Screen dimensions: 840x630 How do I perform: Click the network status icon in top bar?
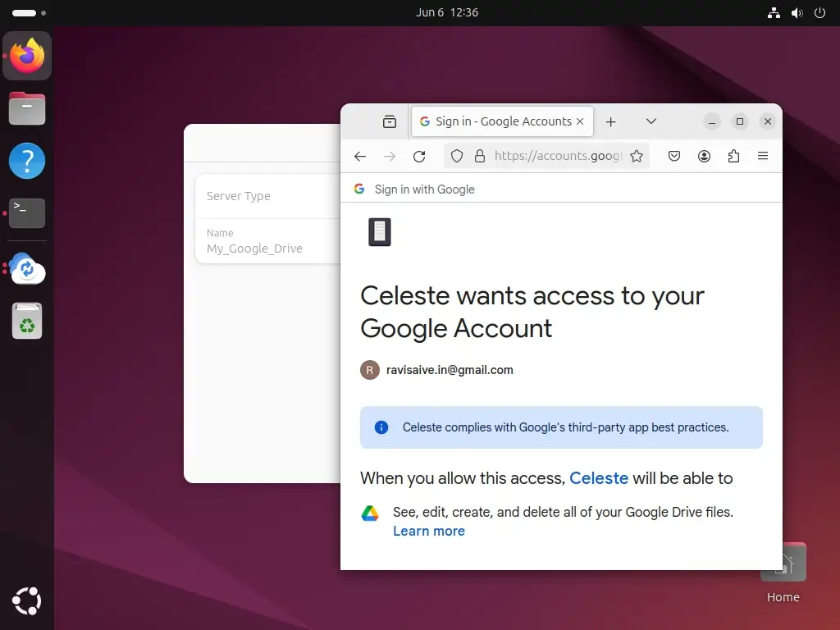[774, 13]
